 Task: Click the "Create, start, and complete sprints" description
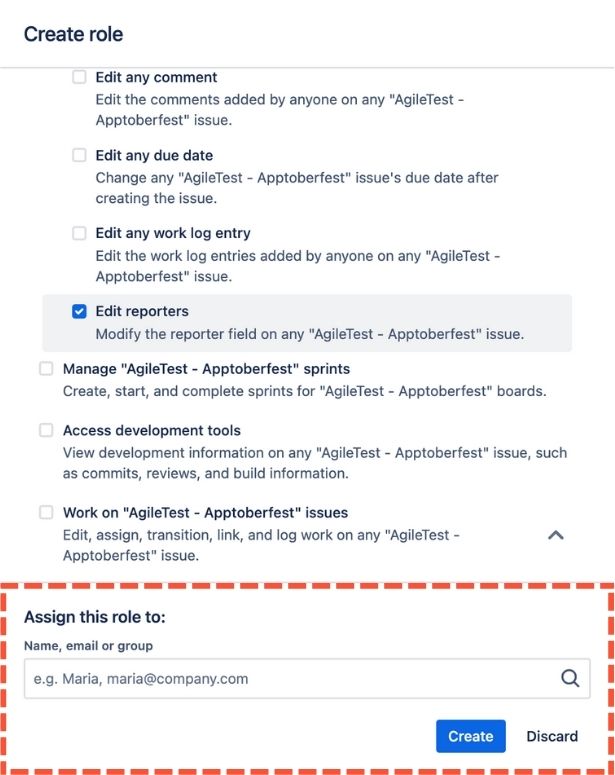pos(304,391)
